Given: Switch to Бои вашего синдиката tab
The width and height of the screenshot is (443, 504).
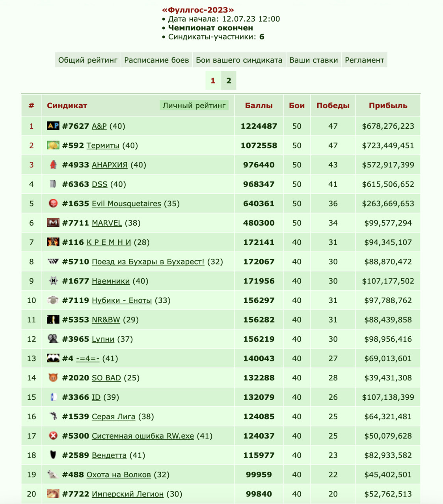Looking at the screenshot, I should 239,60.
